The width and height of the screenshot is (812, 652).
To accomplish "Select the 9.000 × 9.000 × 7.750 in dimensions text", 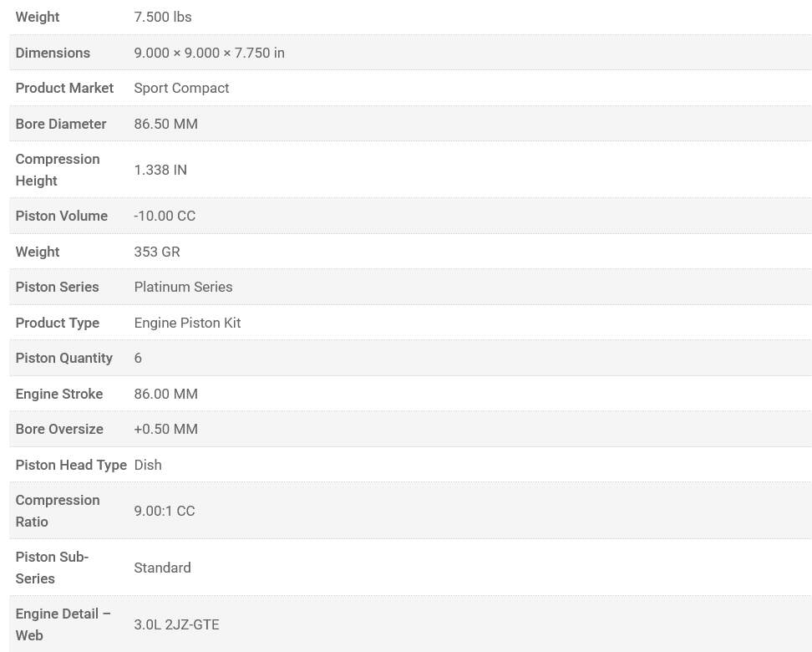I will pos(209,53).
